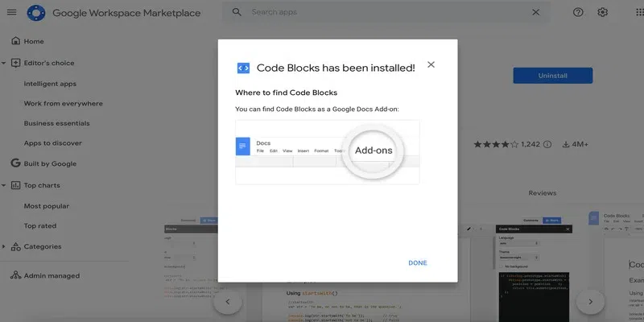Click the search magnifier icon

pyautogui.click(x=237, y=12)
